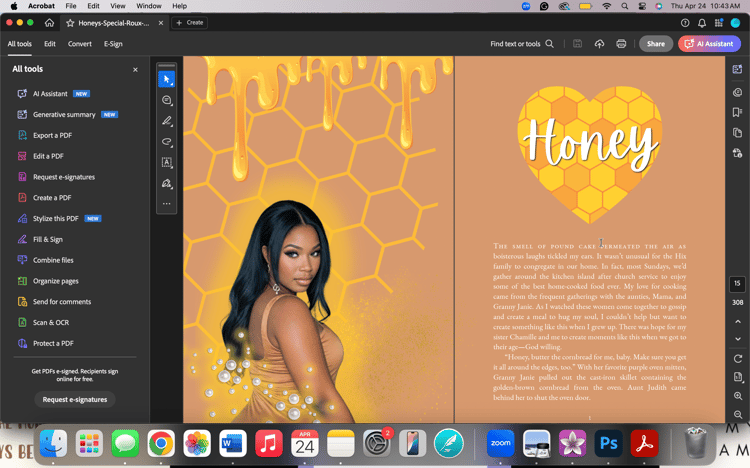Viewport: 750px width, 468px height.
Task: Open AI panel icon on right rail
Action: 737,69
